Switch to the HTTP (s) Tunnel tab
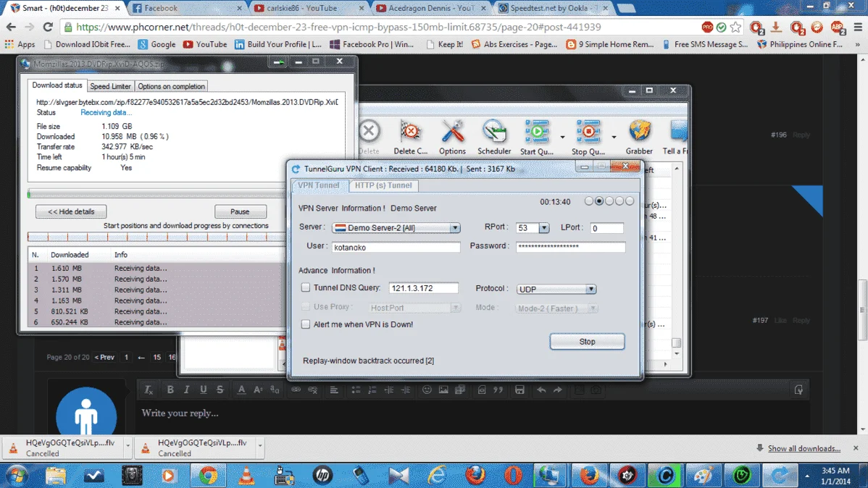This screenshot has width=868, height=488. [x=383, y=185]
